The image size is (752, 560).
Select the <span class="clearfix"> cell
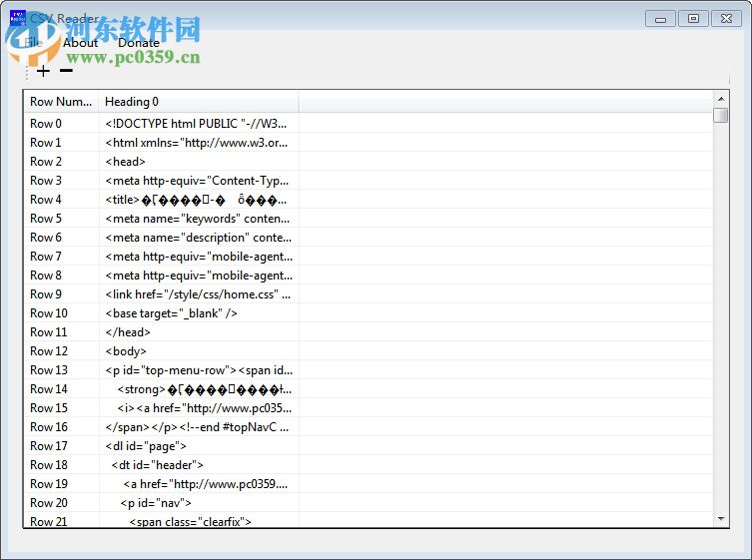(199, 521)
